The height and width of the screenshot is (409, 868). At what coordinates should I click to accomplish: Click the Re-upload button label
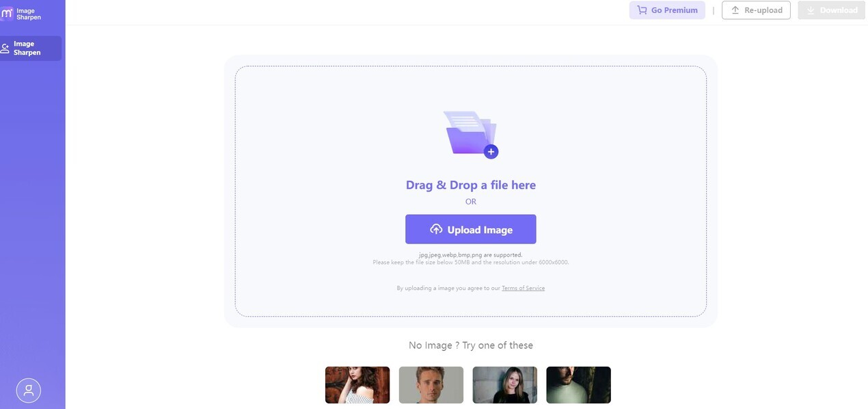point(763,10)
